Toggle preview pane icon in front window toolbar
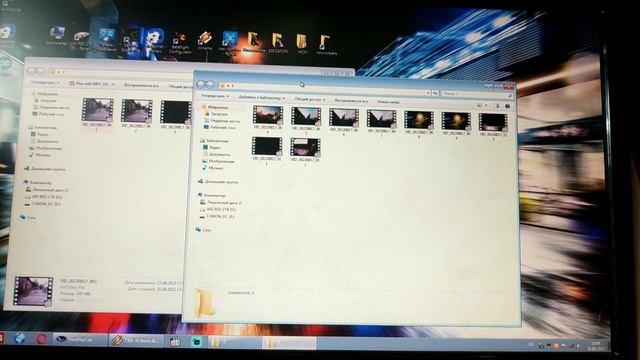The width and height of the screenshot is (640, 360). [496, 106]
